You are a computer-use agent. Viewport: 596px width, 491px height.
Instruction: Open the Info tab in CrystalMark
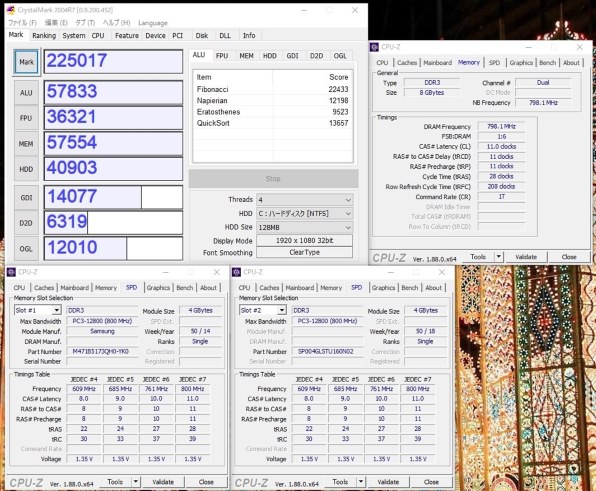(249, 35)
